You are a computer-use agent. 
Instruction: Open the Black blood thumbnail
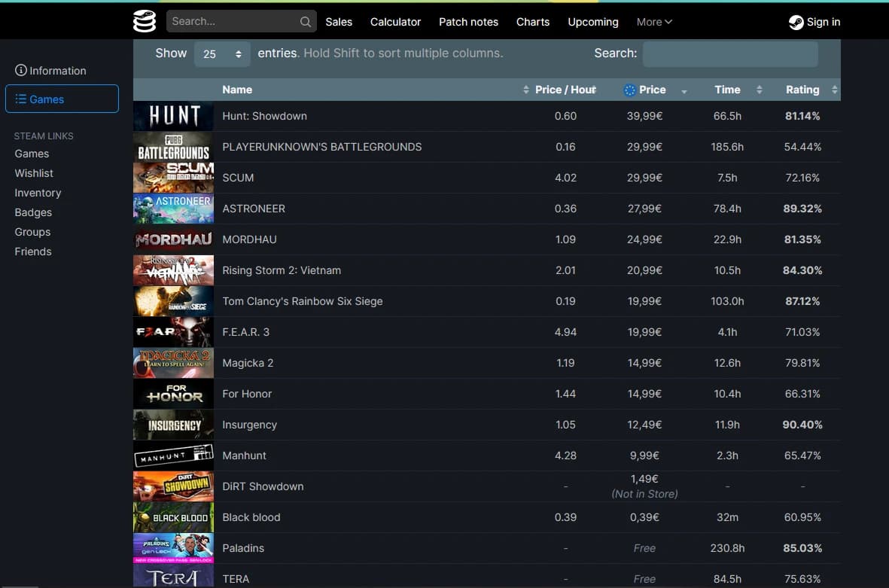(173, 518)
